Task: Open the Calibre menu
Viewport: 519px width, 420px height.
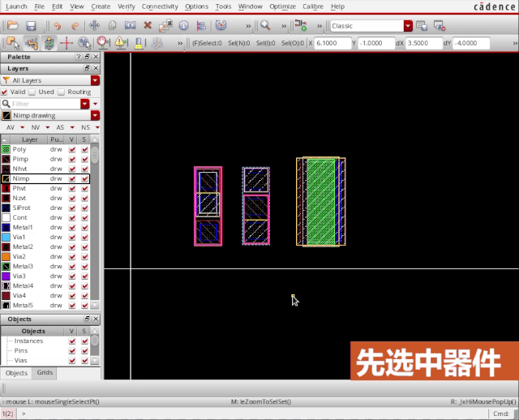Action: [x=312, y=6]
